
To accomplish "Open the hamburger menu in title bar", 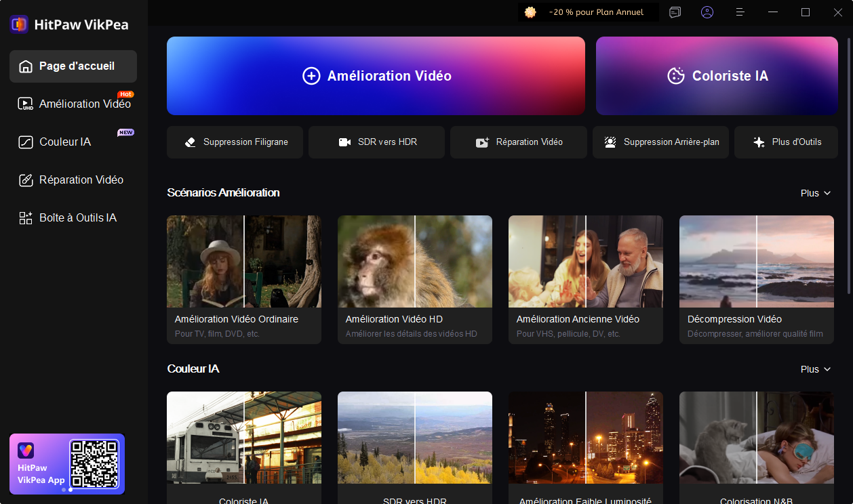I will coord(740,12).
